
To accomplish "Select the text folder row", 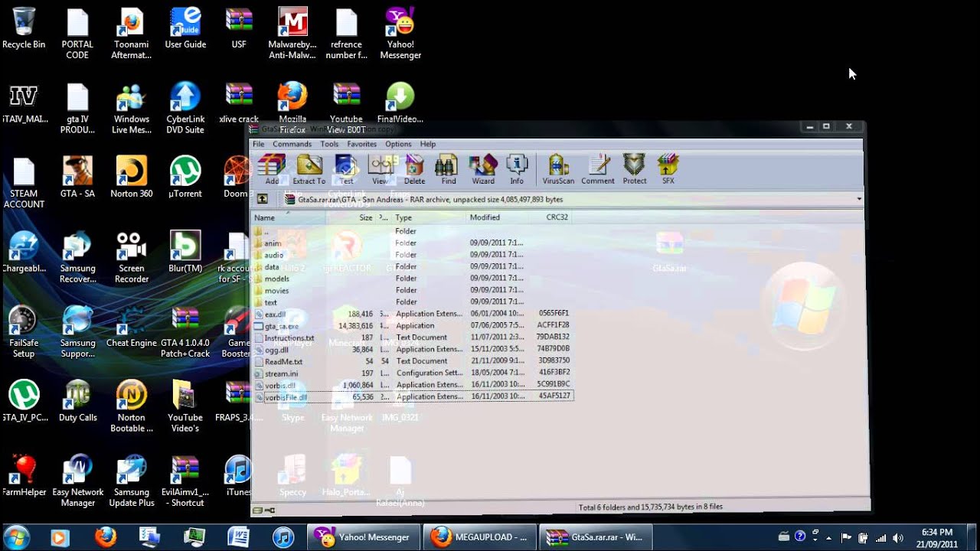I will [x=412, y=302].
